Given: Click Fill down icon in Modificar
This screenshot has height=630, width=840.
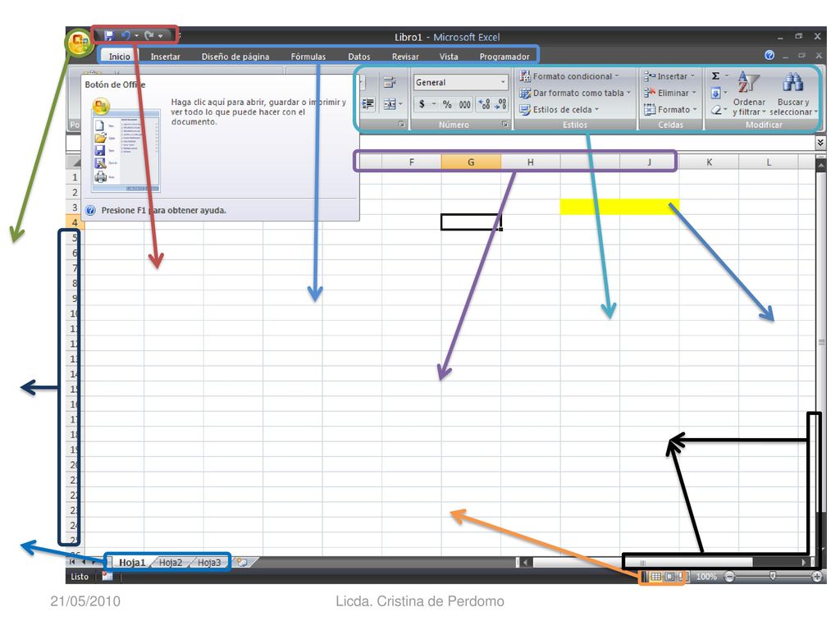Looking at the screenshot, I should (715, 94).
